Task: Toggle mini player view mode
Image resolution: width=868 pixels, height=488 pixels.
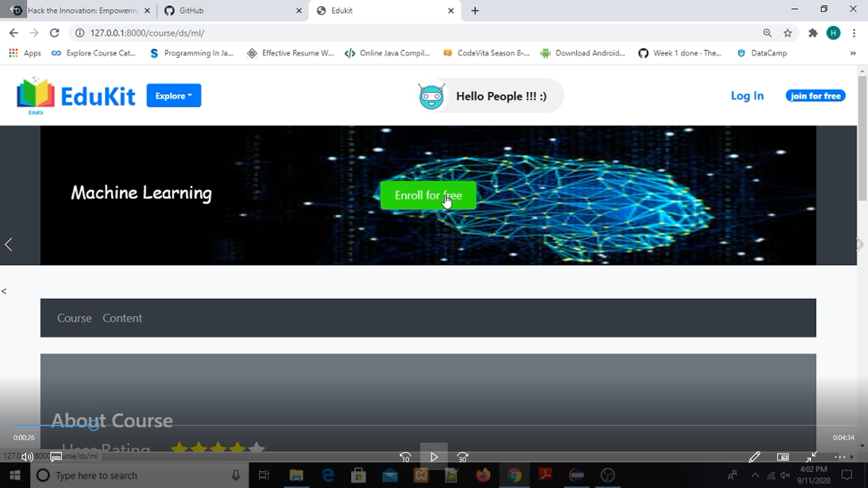Action: [x=783, y=457]
